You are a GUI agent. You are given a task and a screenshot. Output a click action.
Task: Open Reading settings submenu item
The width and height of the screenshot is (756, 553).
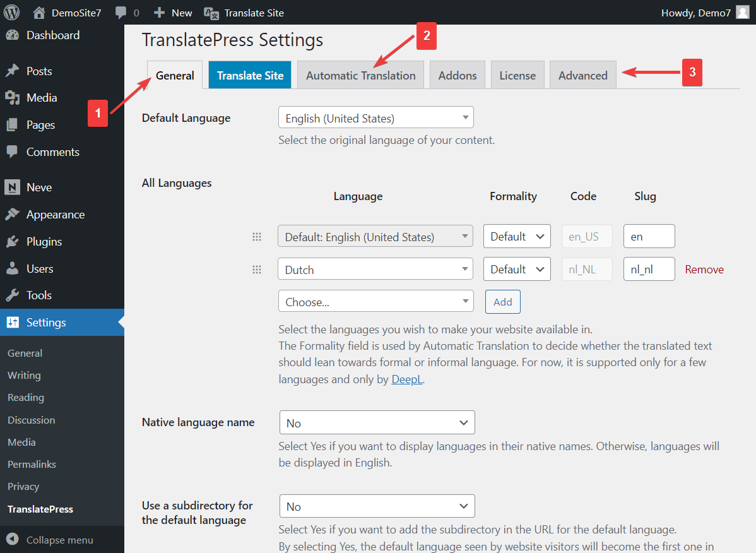(25, 397)
